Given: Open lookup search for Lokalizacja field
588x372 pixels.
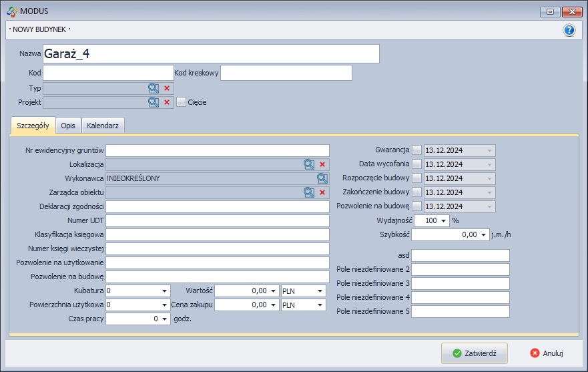Looking at the screenshot, I should pyautogui.click(x=309, y=164).
